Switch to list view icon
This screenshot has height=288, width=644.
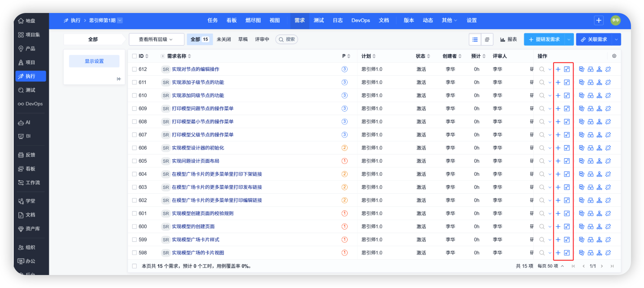point(475,39)
